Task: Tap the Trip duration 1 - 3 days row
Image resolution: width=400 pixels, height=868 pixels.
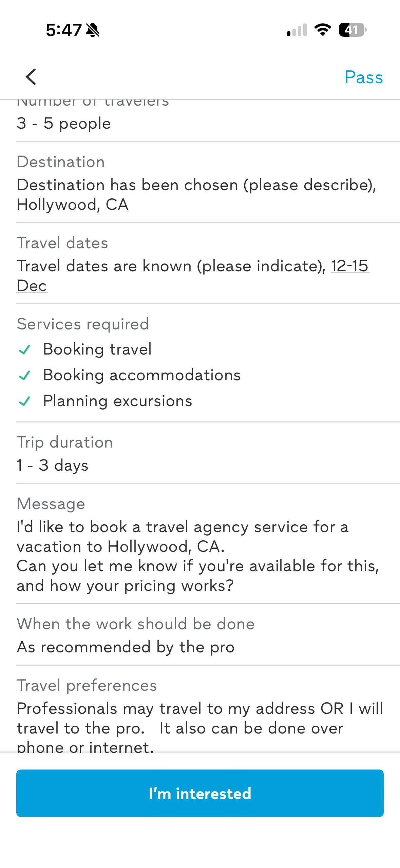Action: point(53,465)
